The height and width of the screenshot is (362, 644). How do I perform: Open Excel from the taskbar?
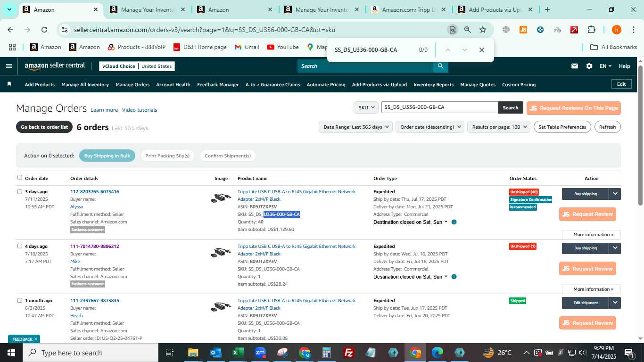pos(238,353)
